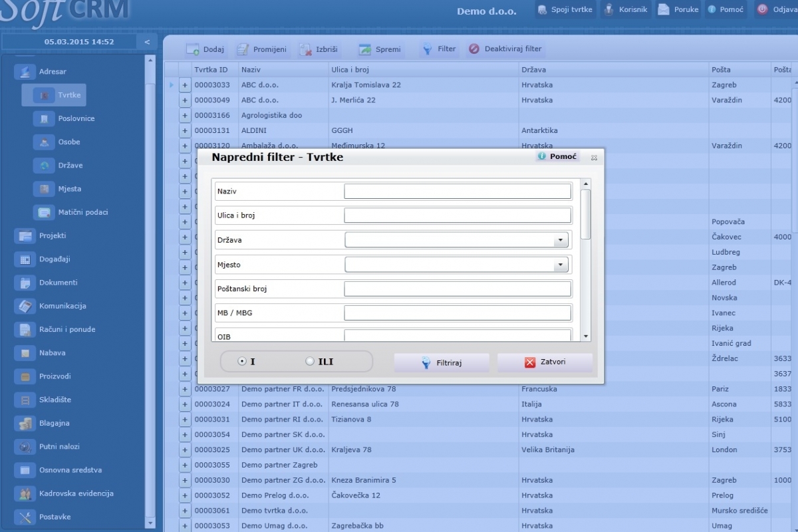Click Deaktiviraj filter in toolbar
Screen dimensions: 798x532
click(505, 49)
